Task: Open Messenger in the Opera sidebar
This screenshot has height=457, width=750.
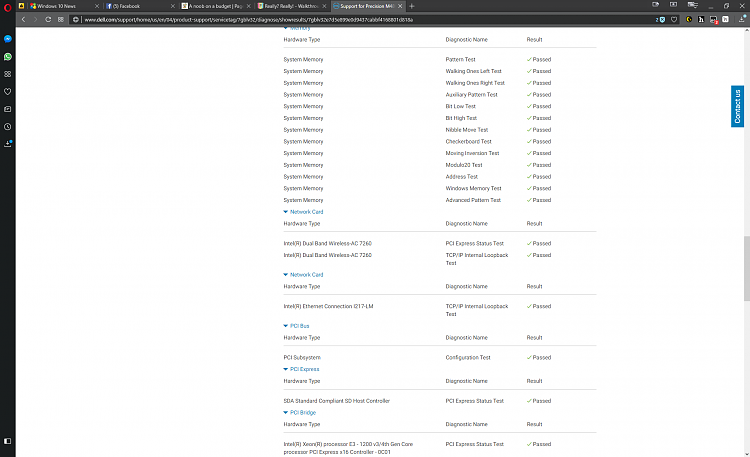Action: click(8, 39)
